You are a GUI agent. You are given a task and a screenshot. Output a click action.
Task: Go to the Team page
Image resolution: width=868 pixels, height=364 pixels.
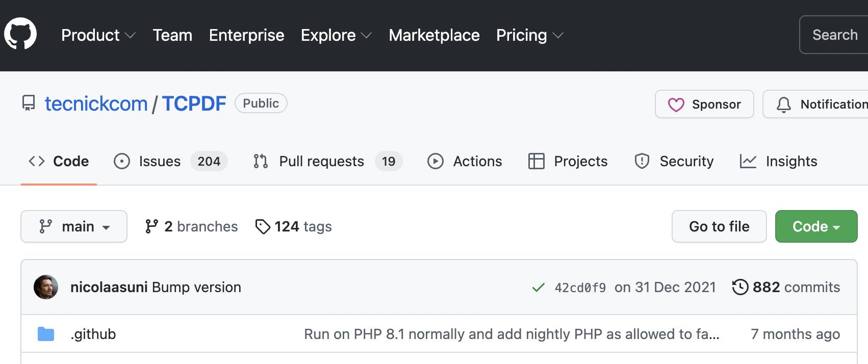click(x=172, y=35)
